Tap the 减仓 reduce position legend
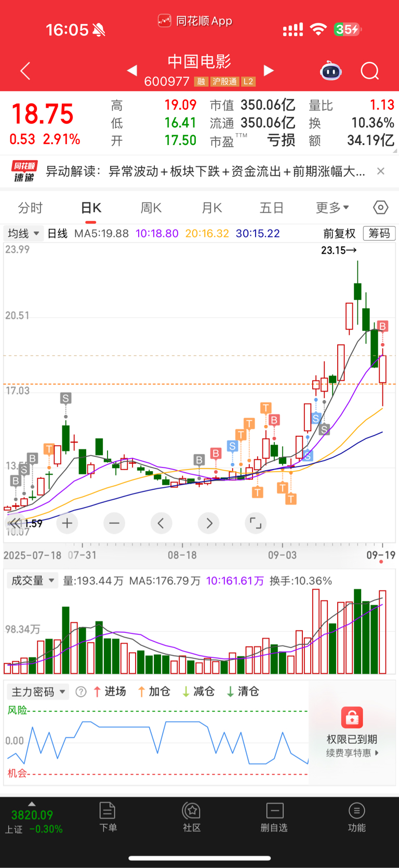Screen dimensions: 399x868 [198, 692]
